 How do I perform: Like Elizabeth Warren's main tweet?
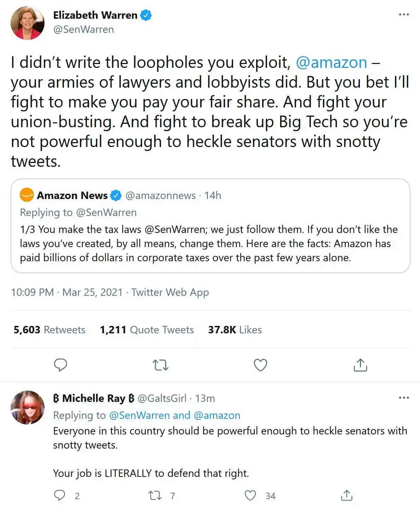click(260, 365)
